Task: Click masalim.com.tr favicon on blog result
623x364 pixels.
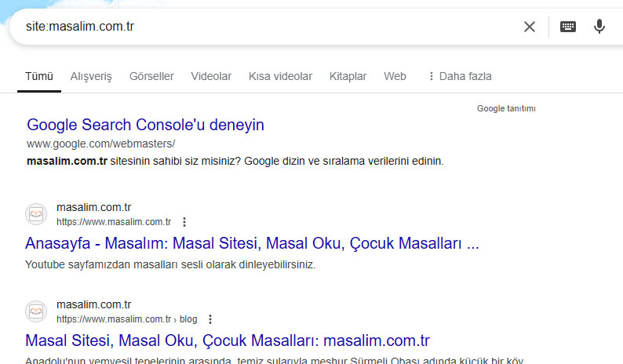Action: [x=36, y=311]
